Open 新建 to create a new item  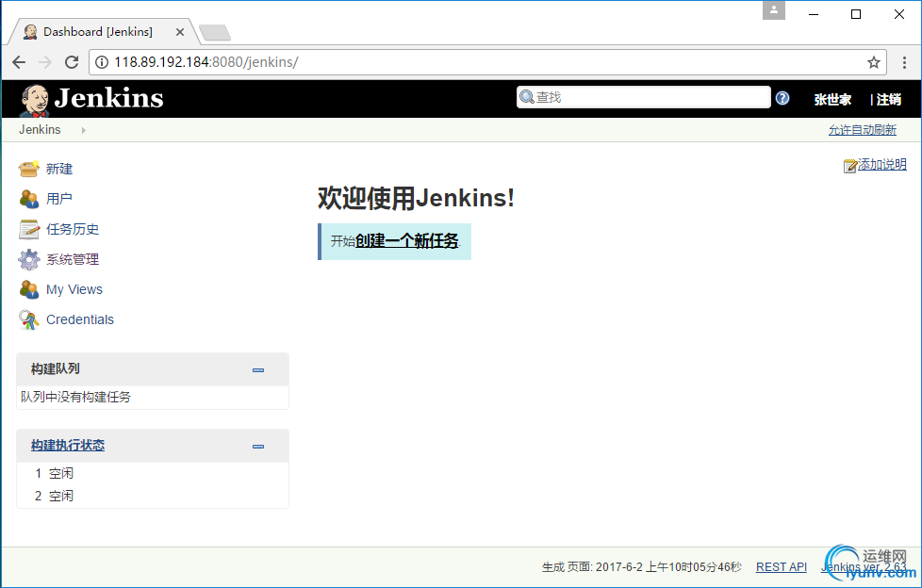pyautogui.click(x=58, y=169)
